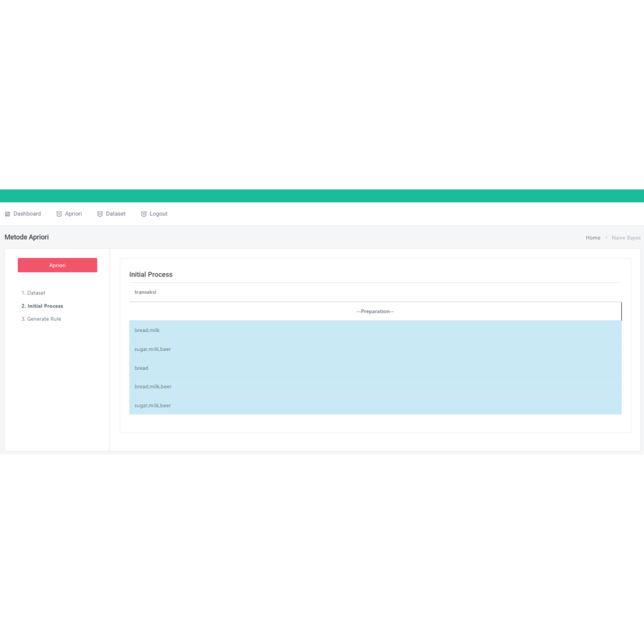Viewport: 644px width, 644px height.
Task: Click the shield icon beside Logout
Action: 144,214
